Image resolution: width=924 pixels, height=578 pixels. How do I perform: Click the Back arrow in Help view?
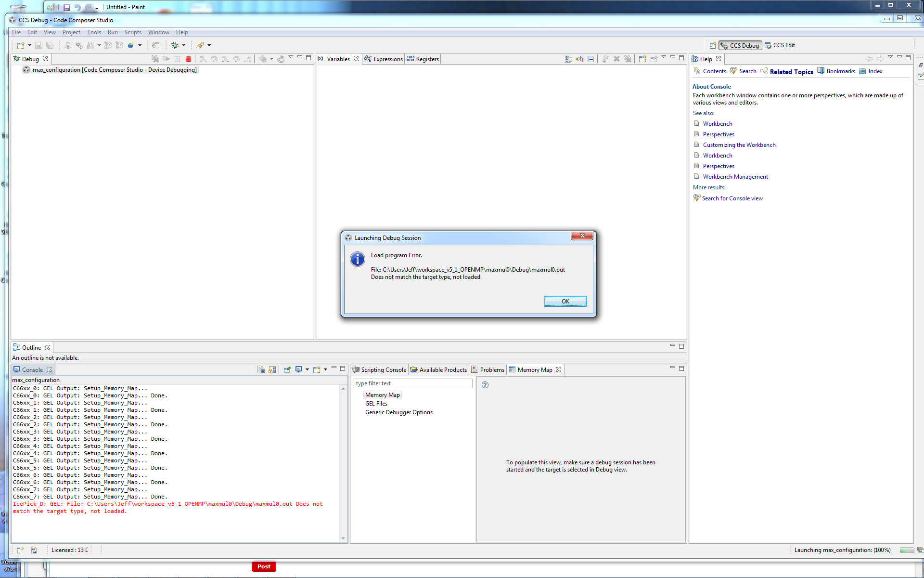(x=869, y=59)
